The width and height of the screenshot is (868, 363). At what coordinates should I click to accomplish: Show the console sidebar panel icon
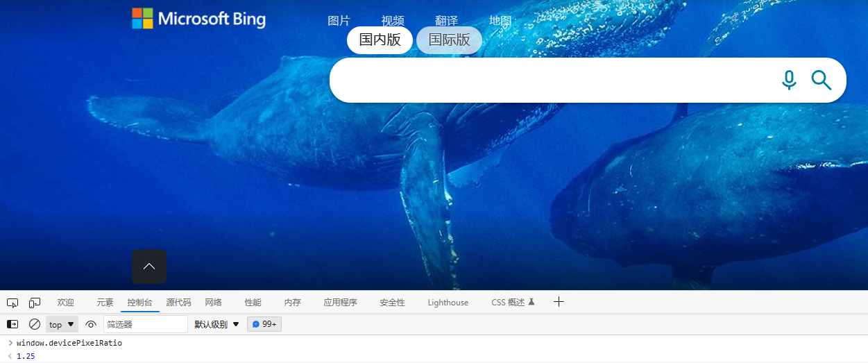coord(12,324)
